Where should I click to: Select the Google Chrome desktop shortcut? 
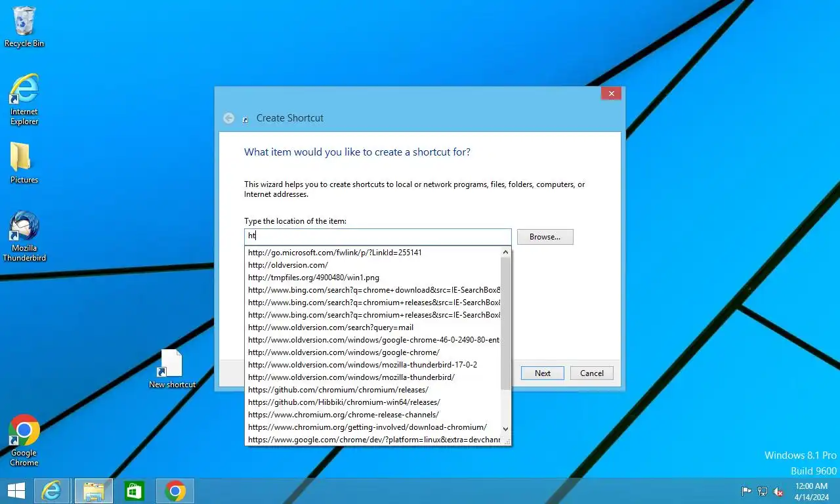pos(24,440)
